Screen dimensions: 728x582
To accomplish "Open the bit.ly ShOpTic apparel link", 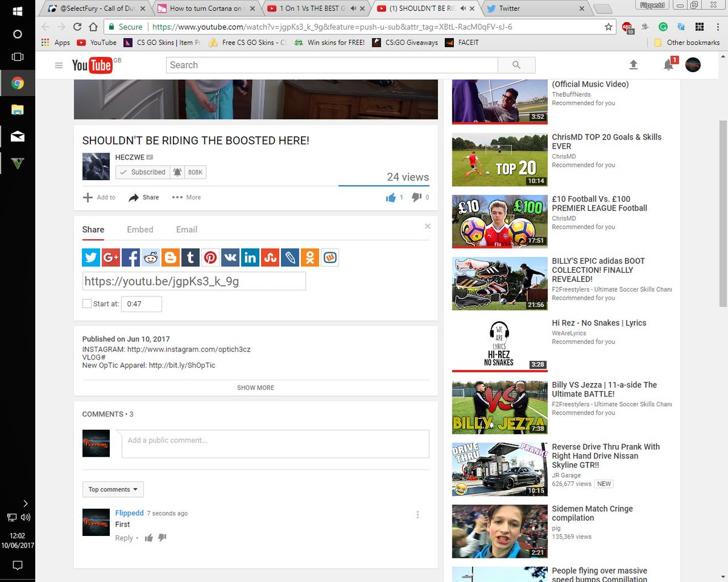I will click(182, 366).
